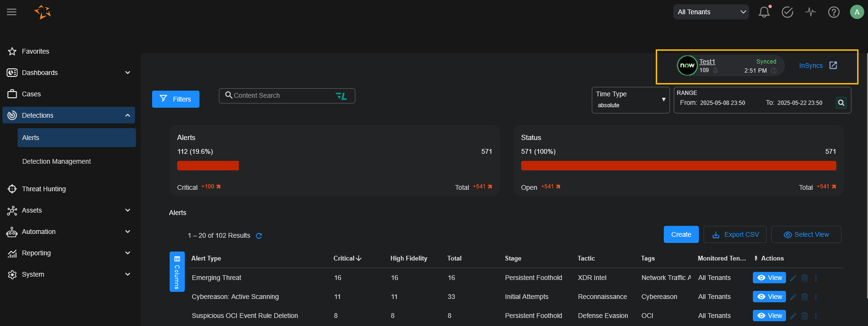Refresh the alerts results list
868x326 pixels.
tap(259, 236)
